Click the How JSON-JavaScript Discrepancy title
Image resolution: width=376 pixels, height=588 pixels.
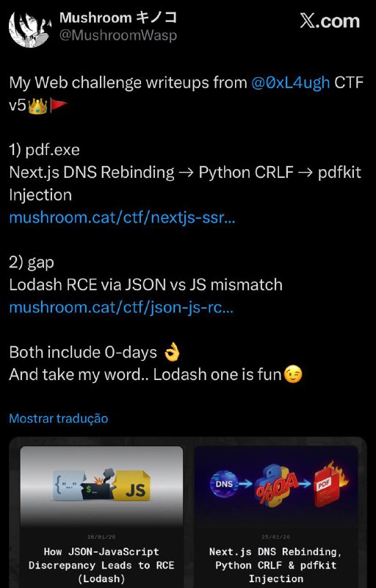pyautogui.click(x=101, y=564)
